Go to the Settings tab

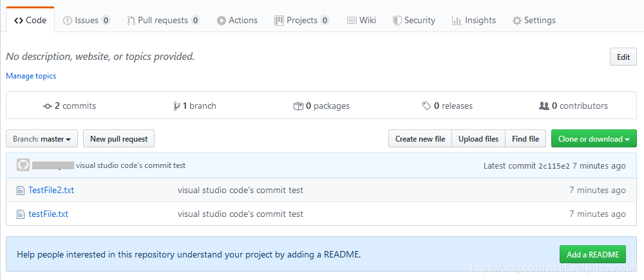(x=534, y=20)
